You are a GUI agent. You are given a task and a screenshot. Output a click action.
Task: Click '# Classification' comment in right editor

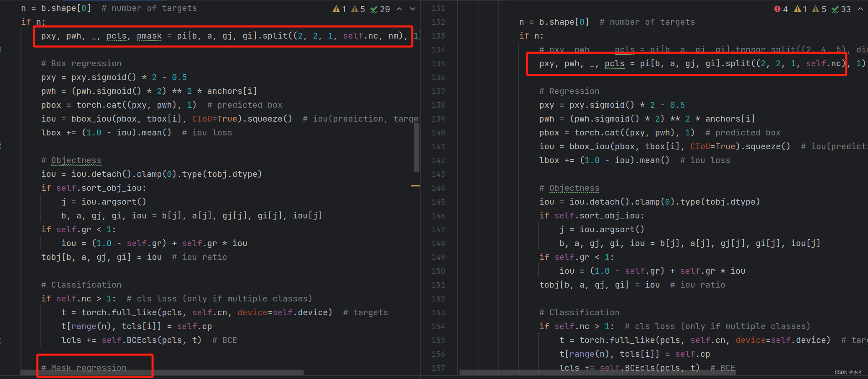pos(579,312)
